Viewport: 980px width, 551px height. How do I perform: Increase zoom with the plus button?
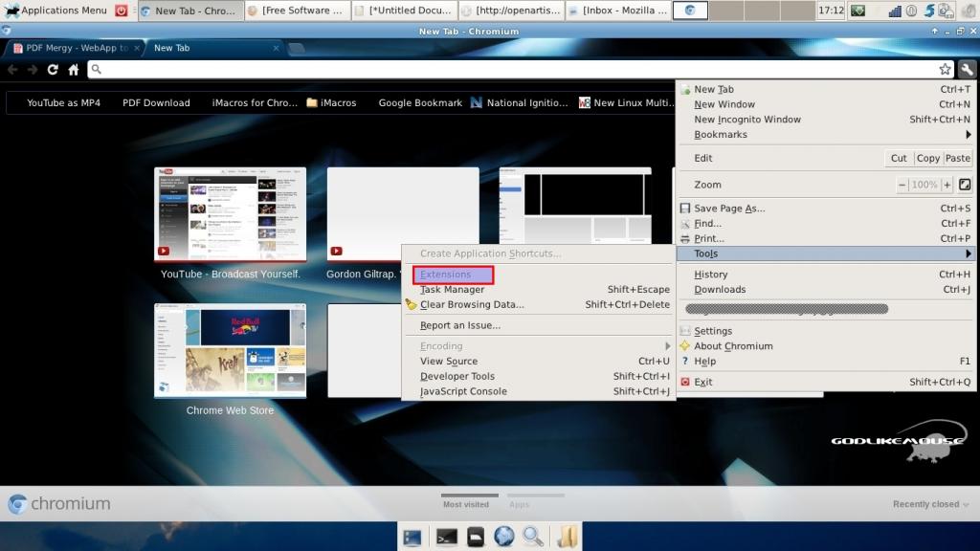point(947,185)
